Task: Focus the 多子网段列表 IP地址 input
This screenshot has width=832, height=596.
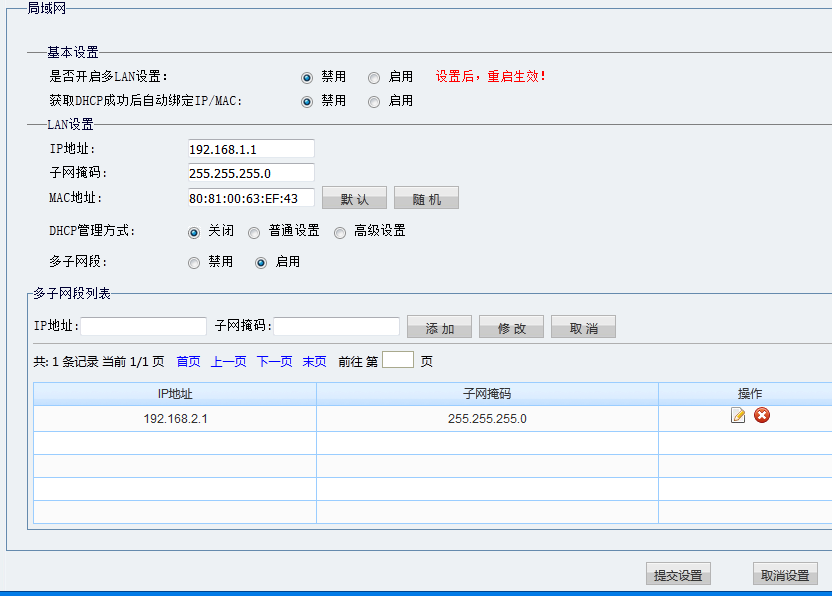Action: 143,326
